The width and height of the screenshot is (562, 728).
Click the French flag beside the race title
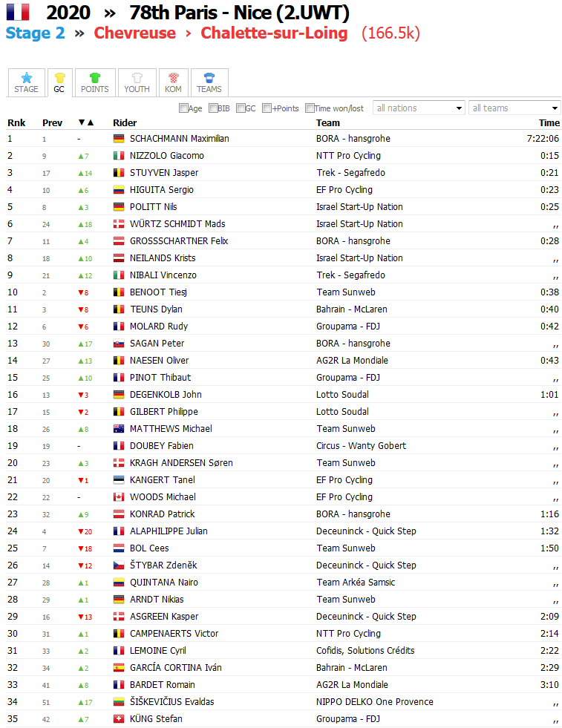coord(18,13)
